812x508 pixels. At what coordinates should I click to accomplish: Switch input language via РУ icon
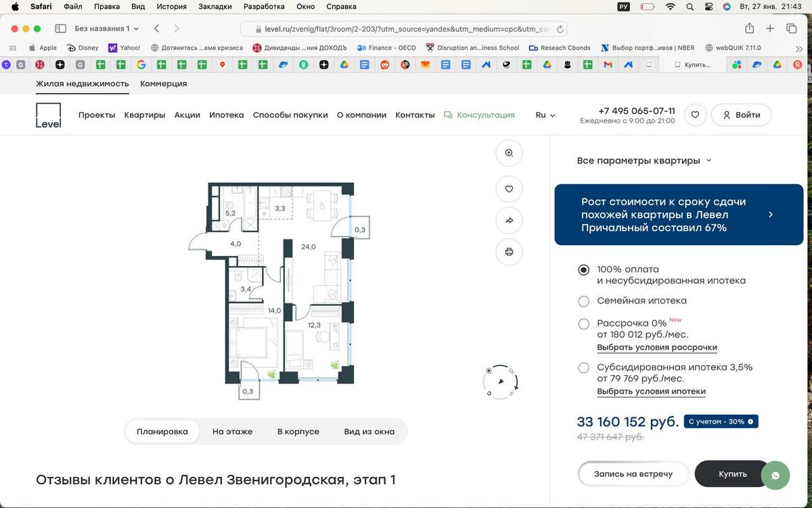(x=624, y=7)
